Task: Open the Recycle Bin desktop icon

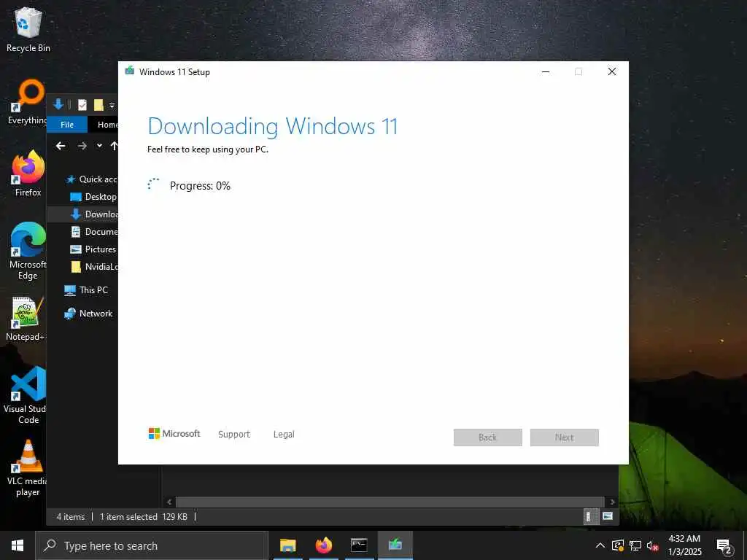Action: (x=28, y=29)
